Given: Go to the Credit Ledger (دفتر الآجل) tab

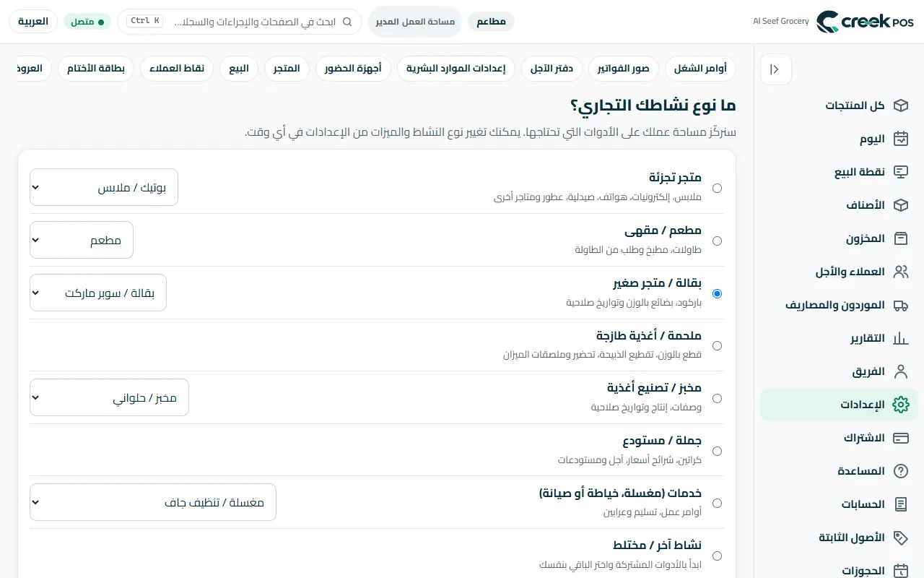Looking at the screenshot, I should [552, 69].
